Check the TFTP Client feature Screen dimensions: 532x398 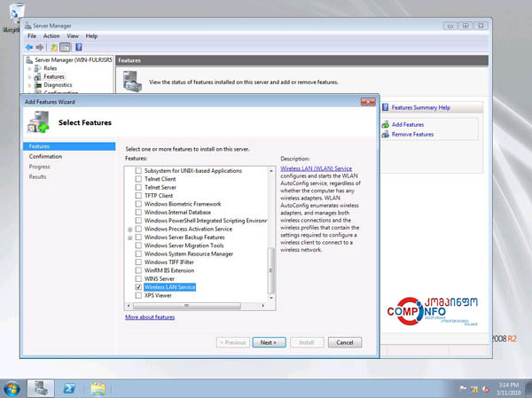(x=138, y=195)
